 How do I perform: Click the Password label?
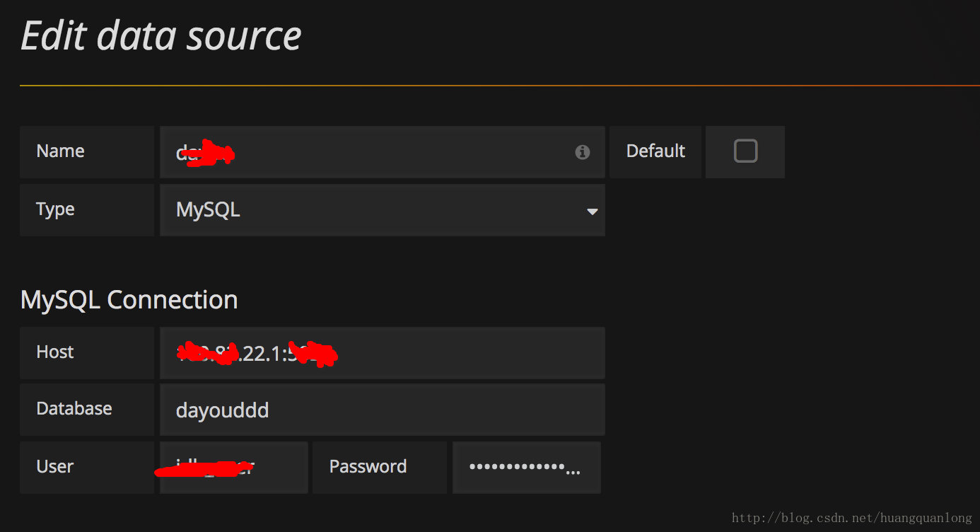coord(368,466)
